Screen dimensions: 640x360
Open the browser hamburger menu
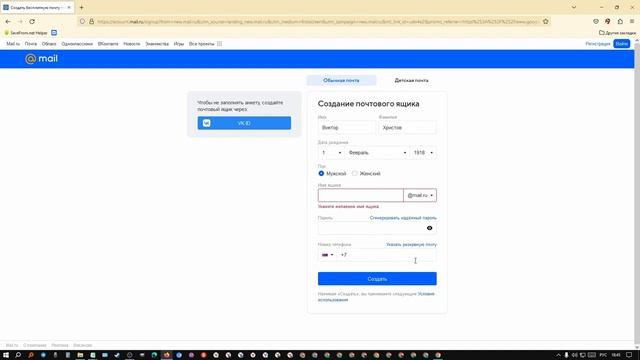coord(632,21)
